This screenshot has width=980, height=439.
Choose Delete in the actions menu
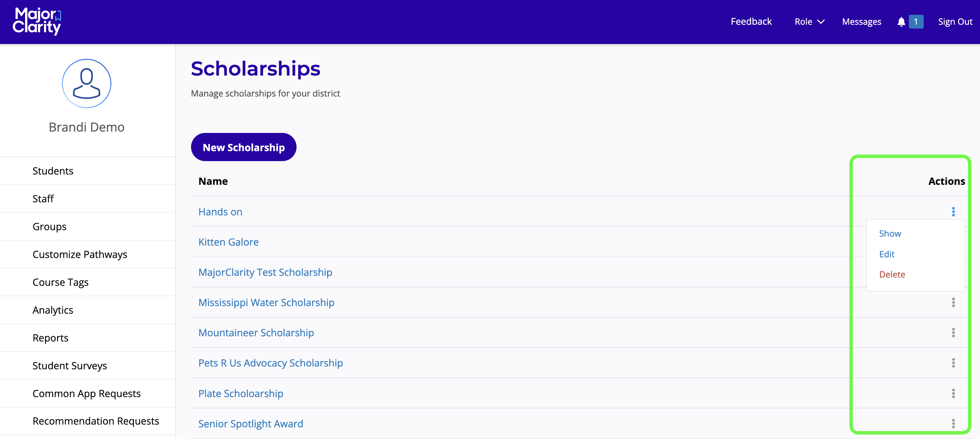(892, 274)
